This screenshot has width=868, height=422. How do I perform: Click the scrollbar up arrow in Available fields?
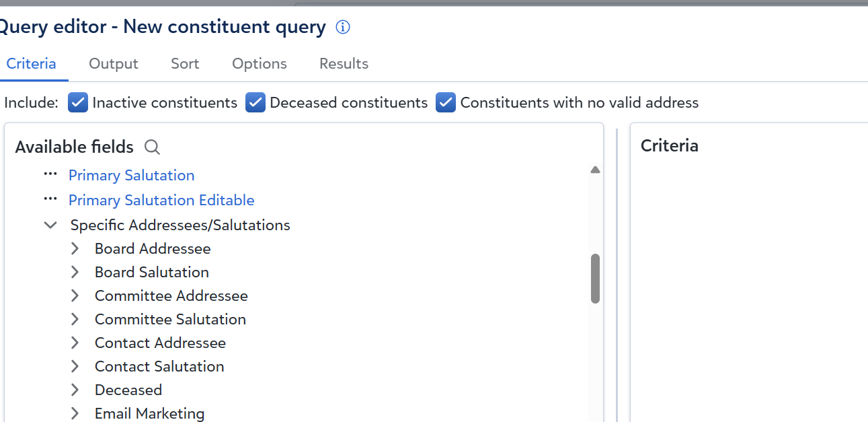595,170
